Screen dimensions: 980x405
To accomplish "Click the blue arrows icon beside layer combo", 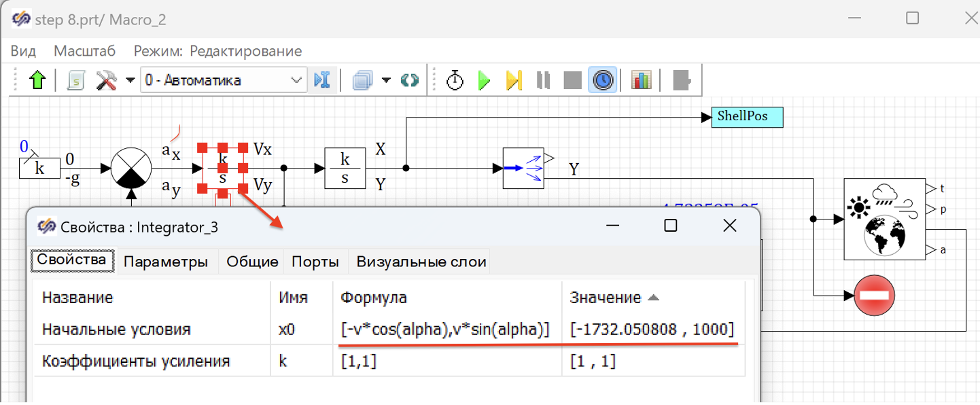I will pyautogui.click(x=321, y=80).
